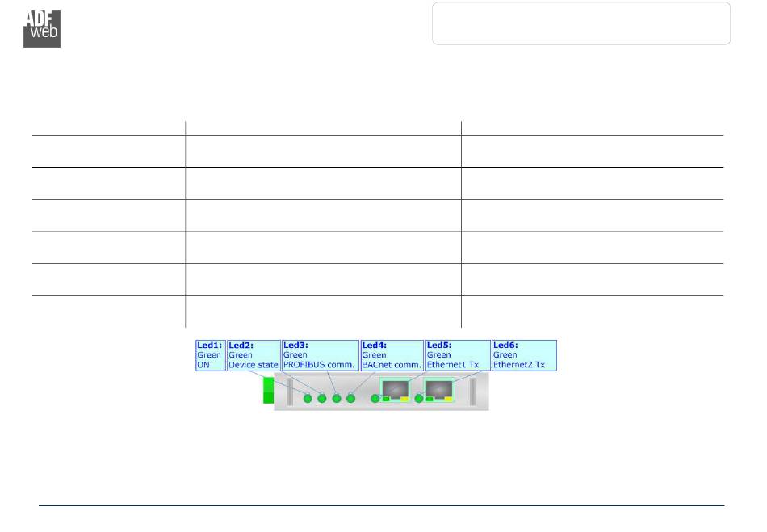Select the Led3 PROFIBUS comm. label

coord(320,355)
